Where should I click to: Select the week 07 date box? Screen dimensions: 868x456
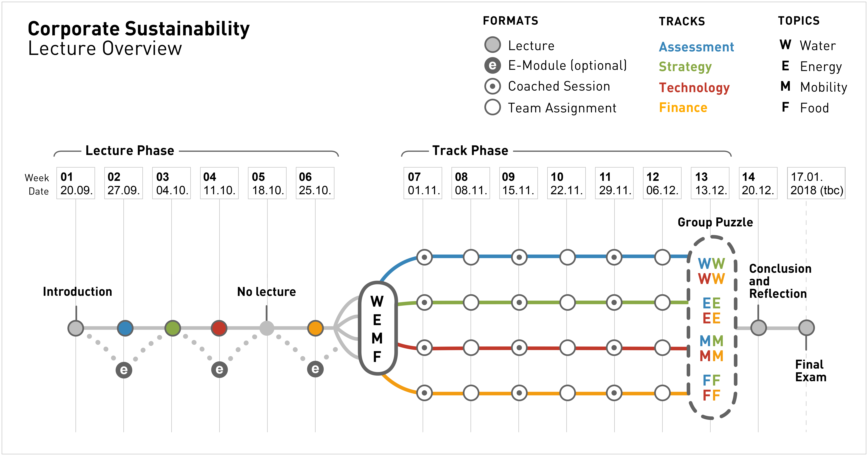pyautogui.click(x=423, y=183)
